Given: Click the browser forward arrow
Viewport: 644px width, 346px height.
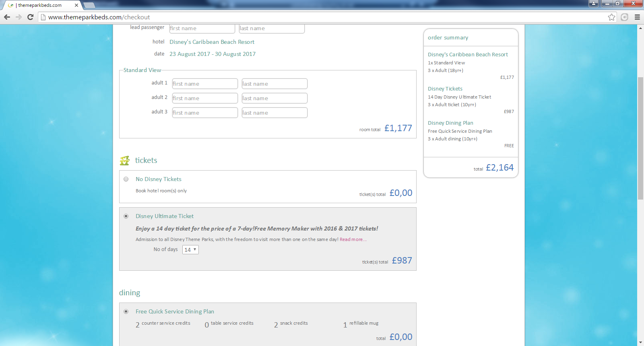Looking at the screenshot, I should pos(19,17).
